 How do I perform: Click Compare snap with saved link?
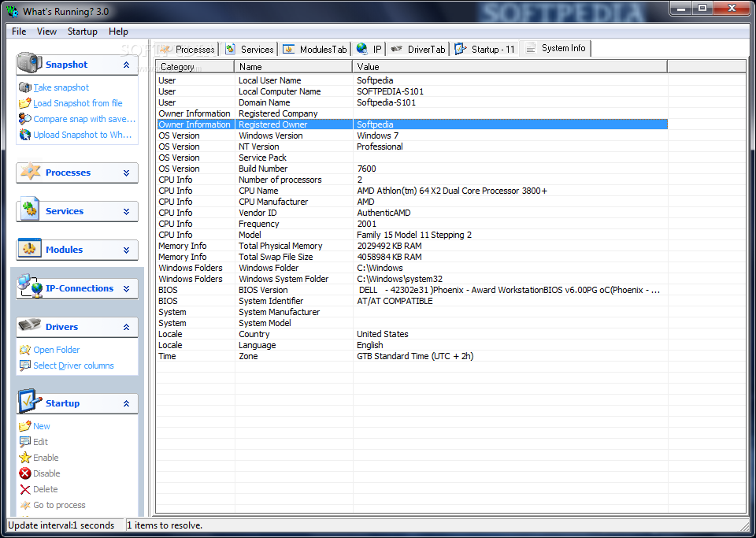[84, 119]
